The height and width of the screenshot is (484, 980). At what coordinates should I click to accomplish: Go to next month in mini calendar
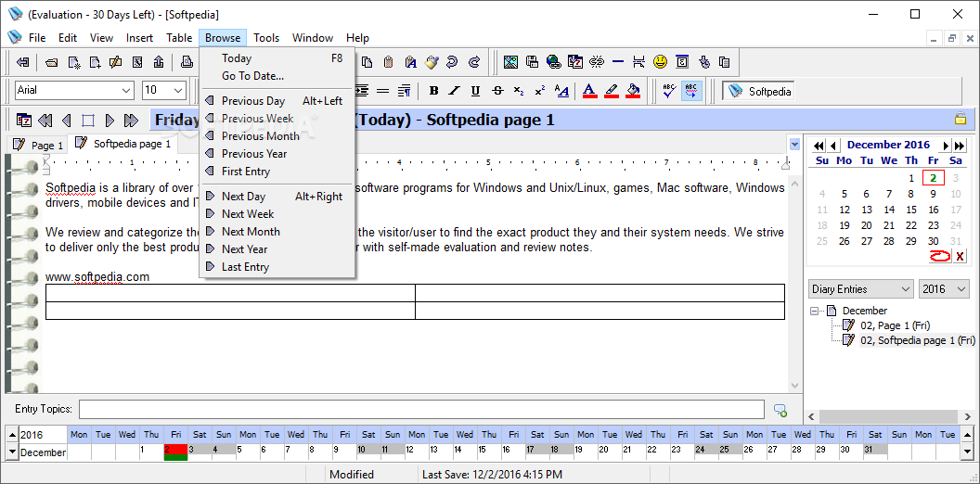[946, 146]
